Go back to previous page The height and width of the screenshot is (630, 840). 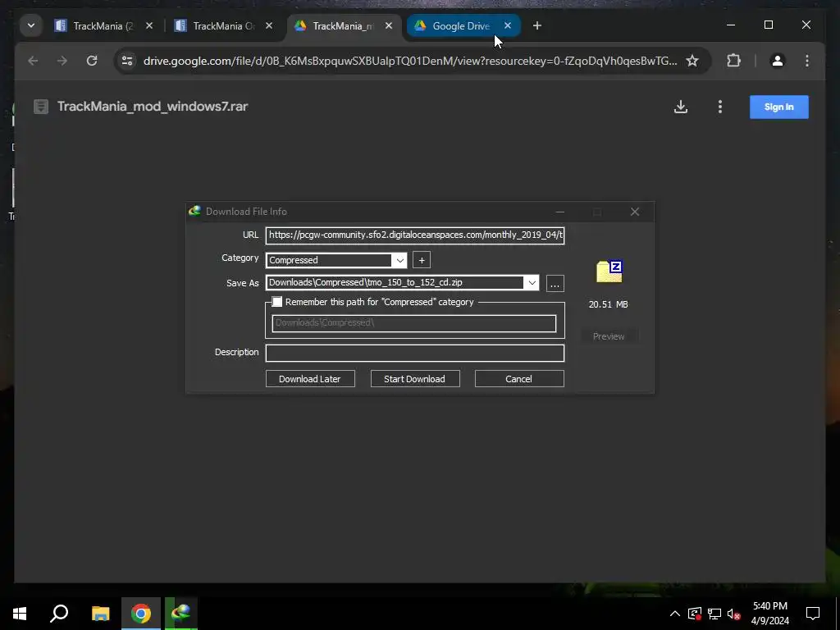[x=33, y=61]
